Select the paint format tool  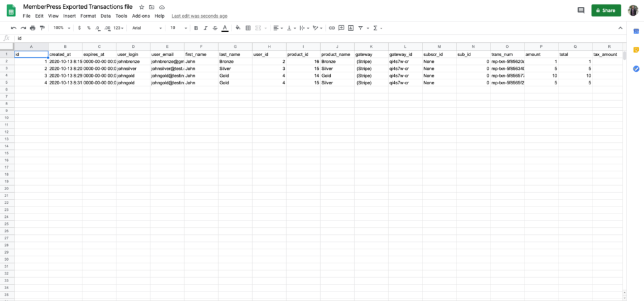click(x=42, y=28)
